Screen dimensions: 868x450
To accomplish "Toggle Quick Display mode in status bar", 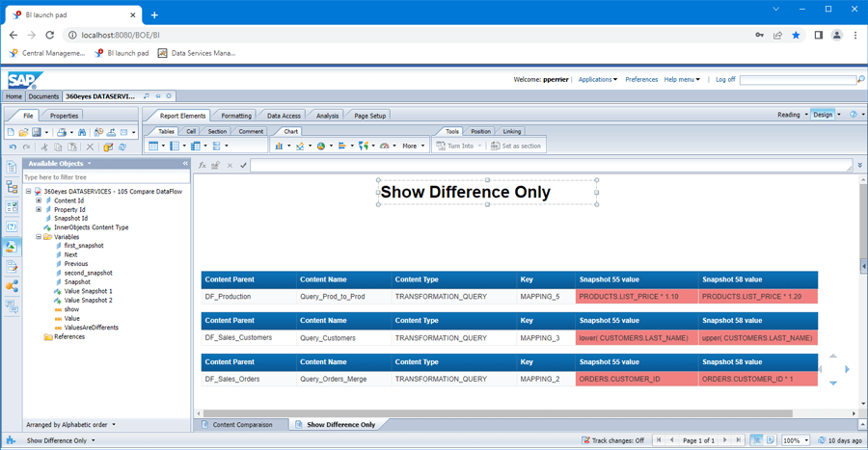I will (x=756, y=440).
